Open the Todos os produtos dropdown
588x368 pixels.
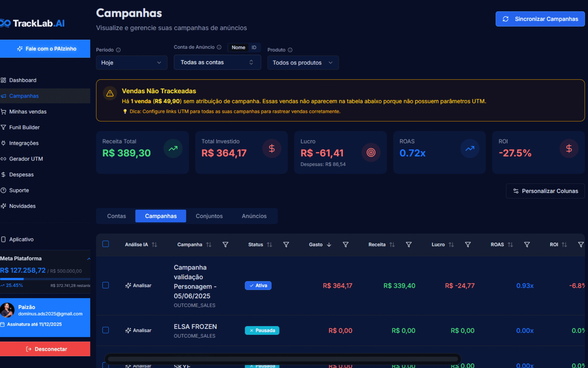[302, 63]
